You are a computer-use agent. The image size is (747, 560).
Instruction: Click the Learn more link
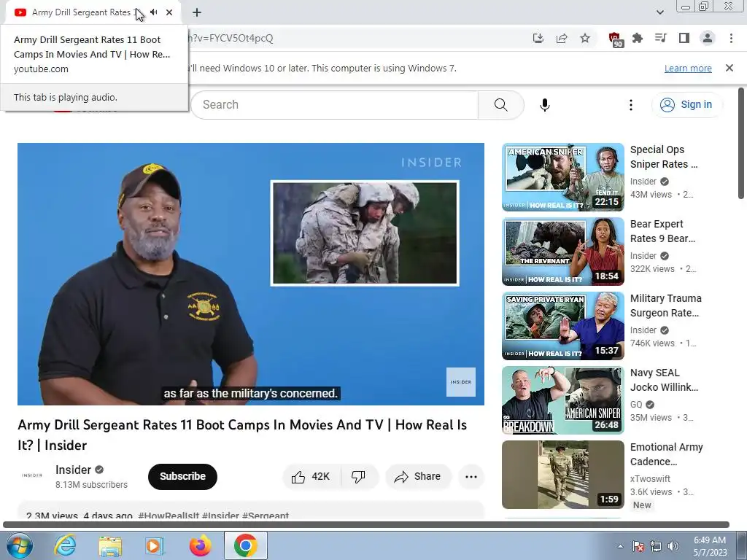pyautogui.click(x=688, y=68)
